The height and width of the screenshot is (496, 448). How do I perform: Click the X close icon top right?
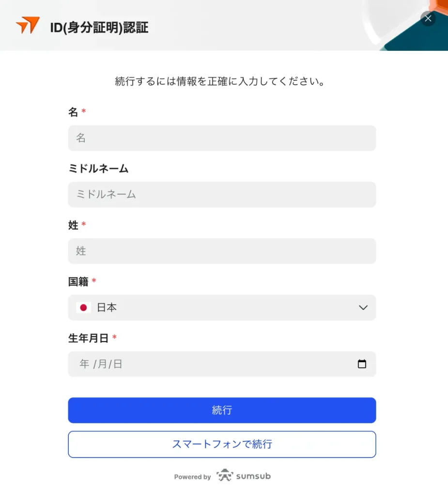[428, 18]
